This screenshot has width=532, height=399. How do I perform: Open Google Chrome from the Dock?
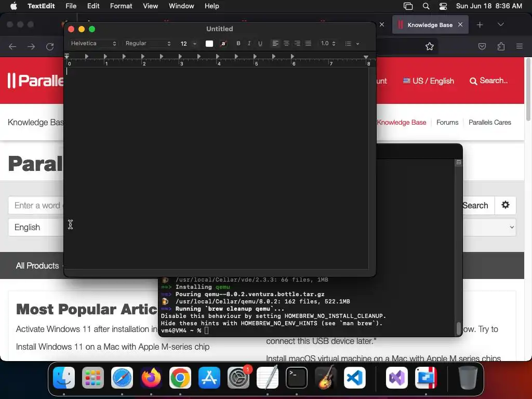pyautogui.click(x=180, y=378)
